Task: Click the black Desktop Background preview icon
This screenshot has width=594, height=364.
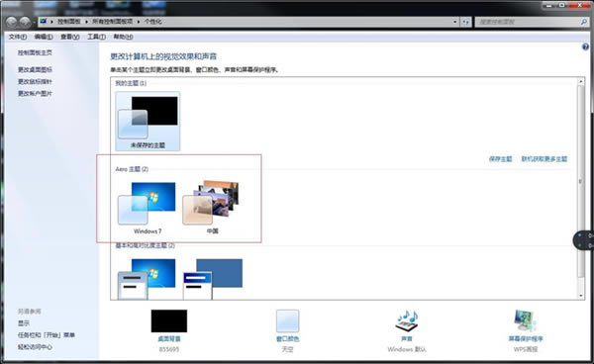Action: pos(169,320)
